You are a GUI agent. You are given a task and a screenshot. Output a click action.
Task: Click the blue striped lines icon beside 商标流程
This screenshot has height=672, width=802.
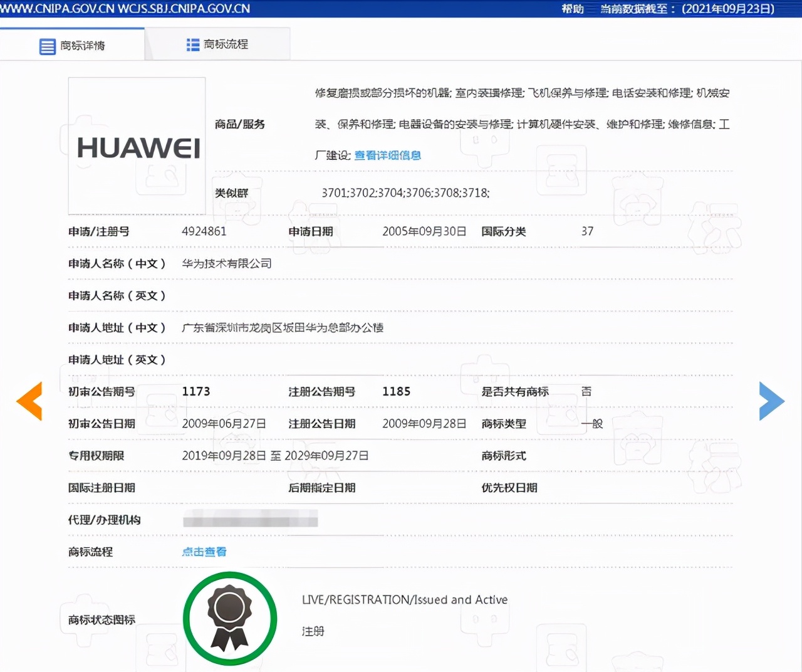tap(192, 44)
